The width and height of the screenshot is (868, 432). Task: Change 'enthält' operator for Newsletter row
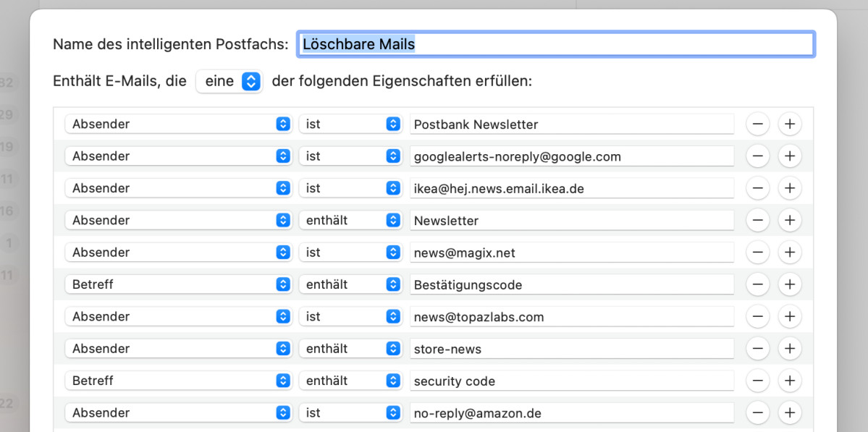pyautogui.click(x=350, y=221)
